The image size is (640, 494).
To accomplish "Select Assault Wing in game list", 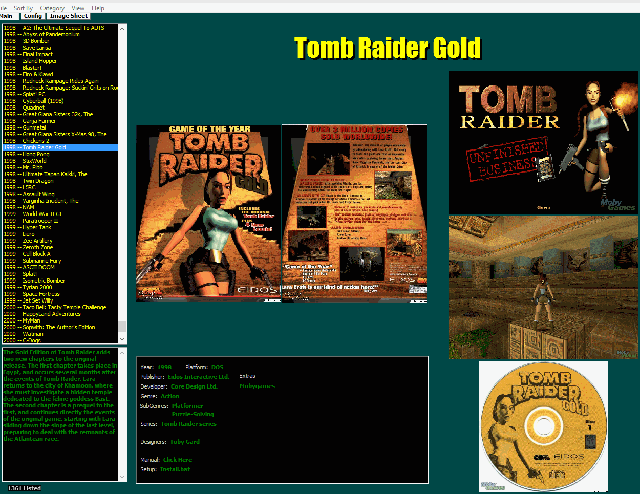I will (60, 194).
